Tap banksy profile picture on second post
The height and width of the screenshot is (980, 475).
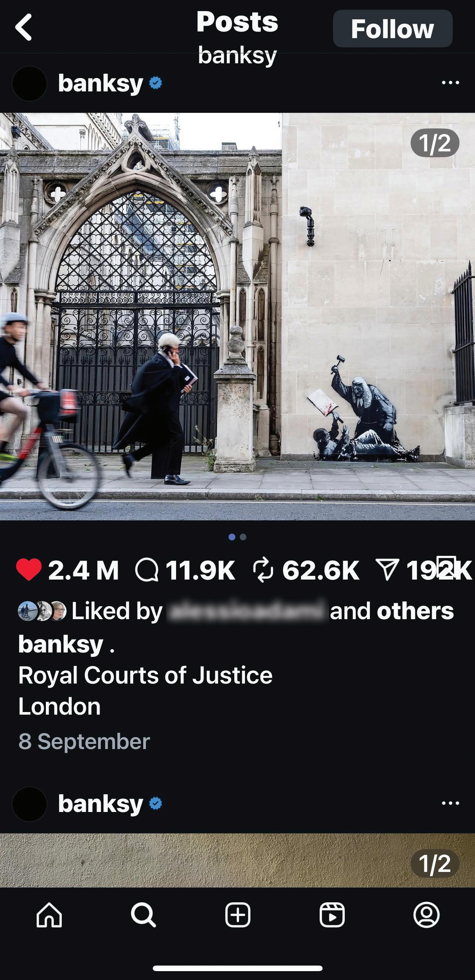click(x=30, y=804)
